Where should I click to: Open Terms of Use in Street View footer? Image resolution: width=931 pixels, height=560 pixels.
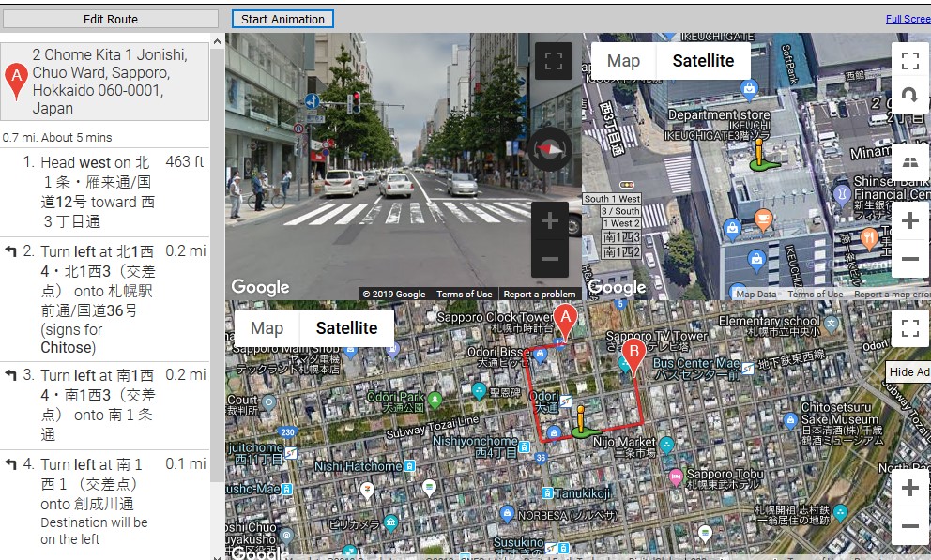click(x=465, y=295)
